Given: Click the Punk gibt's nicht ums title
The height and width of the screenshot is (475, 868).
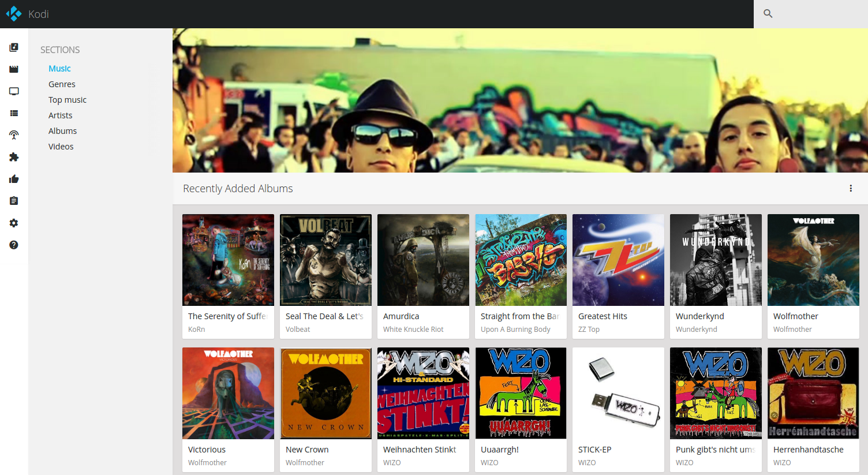Looking at the screenshot, I should (x=715, y=449).
